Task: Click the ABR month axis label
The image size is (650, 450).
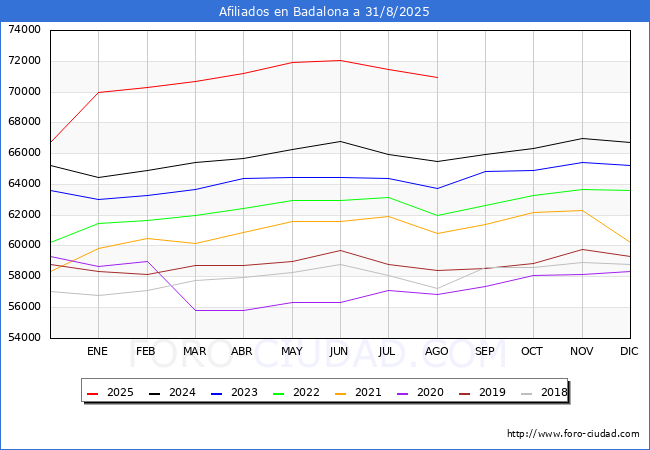Action: [242, 351]
